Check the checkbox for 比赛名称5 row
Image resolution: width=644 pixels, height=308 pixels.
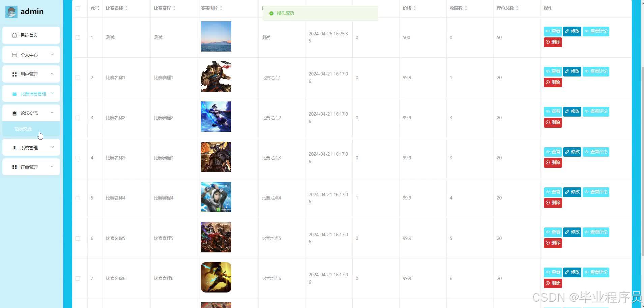coord(78,239)
